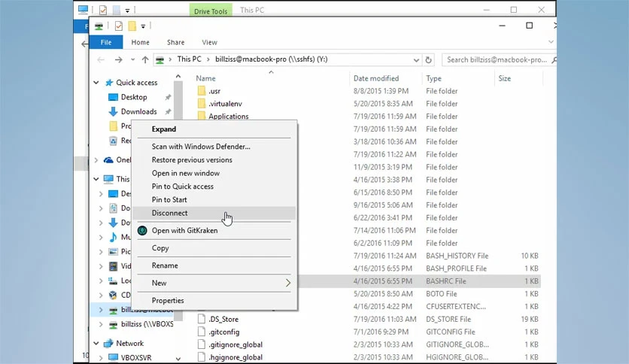Open Customize Quick Access Toolbar dropdown
Screen dimensions: 629x364
[143, 26]
